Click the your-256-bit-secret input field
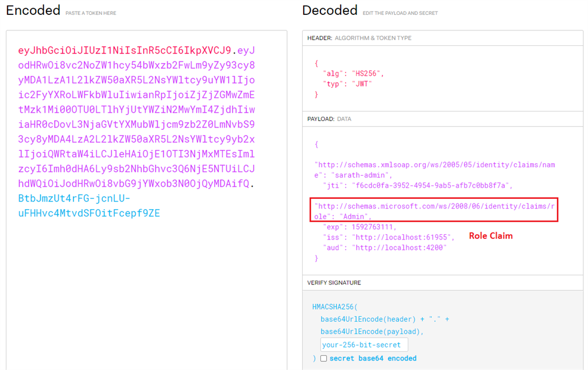Screen dimensions: 588x370 coord(364,344)
